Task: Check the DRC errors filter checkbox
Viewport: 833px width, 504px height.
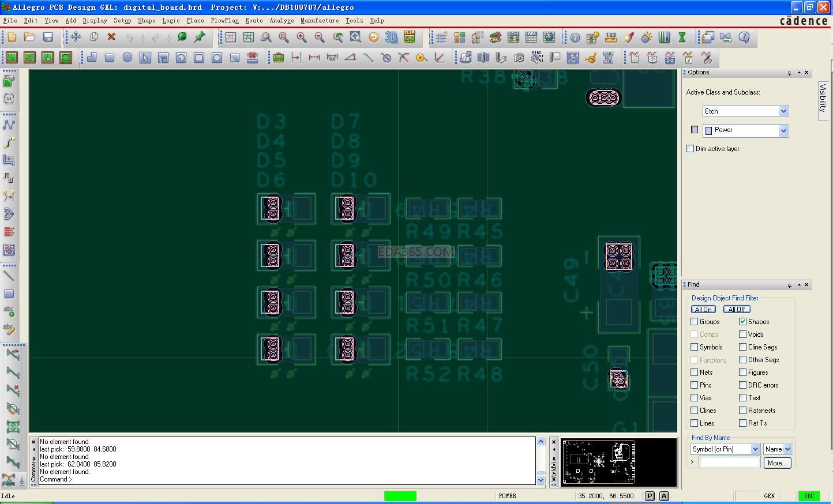Action: click(x=743, y=385)
